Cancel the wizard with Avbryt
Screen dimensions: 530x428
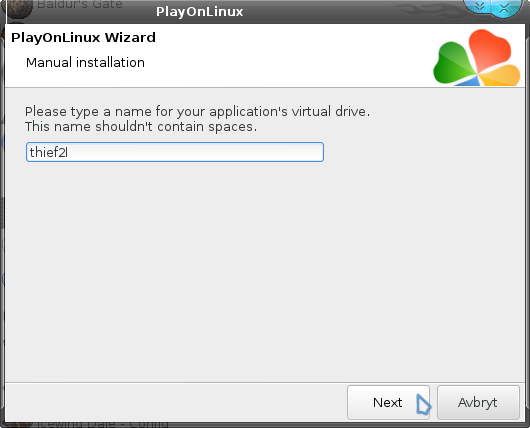click(478, 402)
